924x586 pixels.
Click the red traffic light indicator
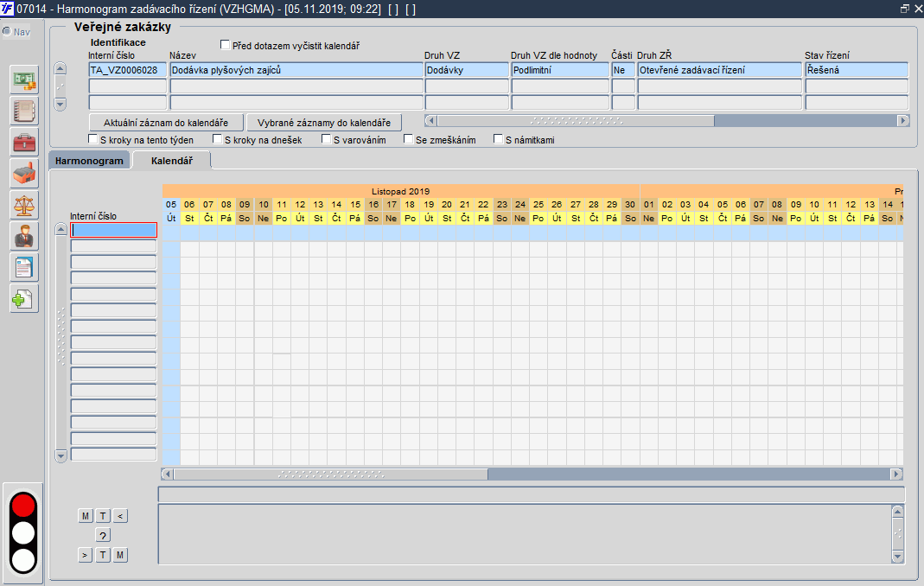tap(23, 506)
